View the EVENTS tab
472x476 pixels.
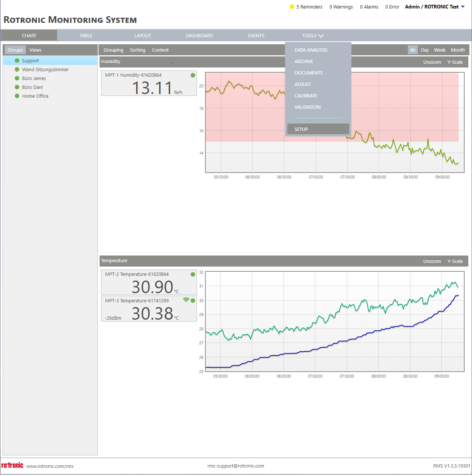[x=256, y=36]
